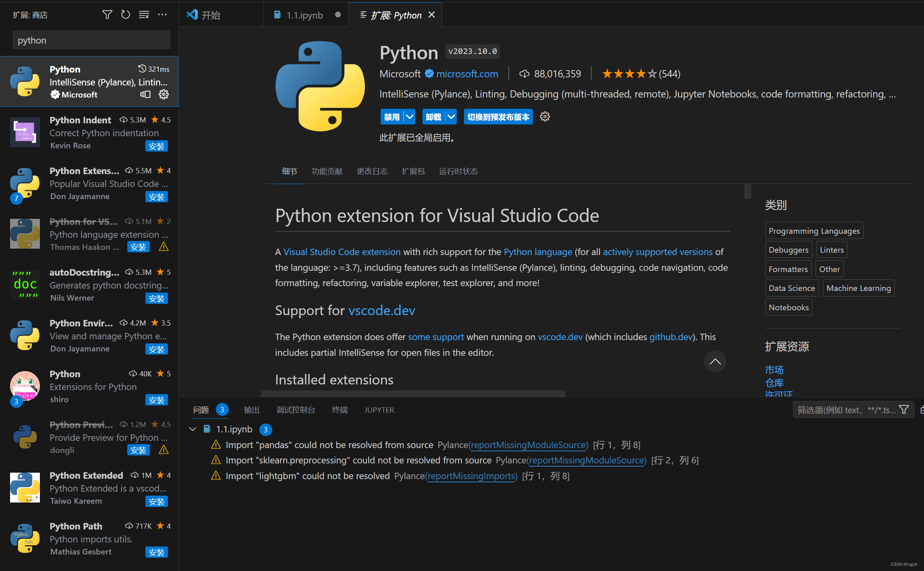The width and height of the screenshot is (924, 571).
Task: Open the 运行时状态 tab
Action: pos(458,171)
